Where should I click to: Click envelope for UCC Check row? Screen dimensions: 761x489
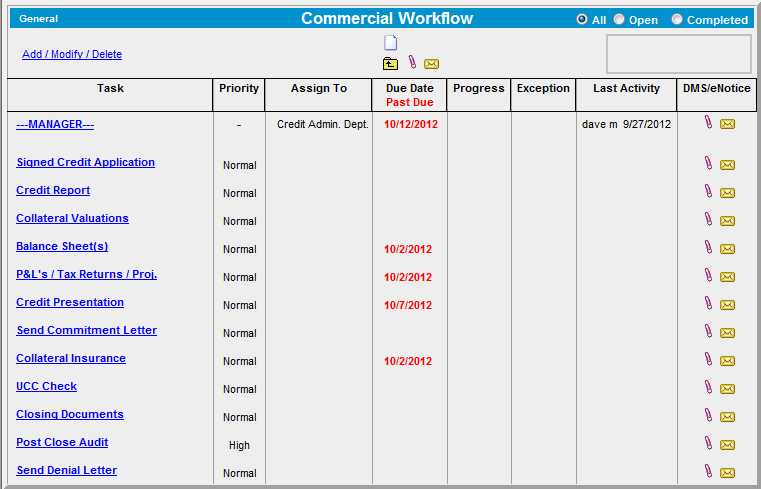point(727,389)
